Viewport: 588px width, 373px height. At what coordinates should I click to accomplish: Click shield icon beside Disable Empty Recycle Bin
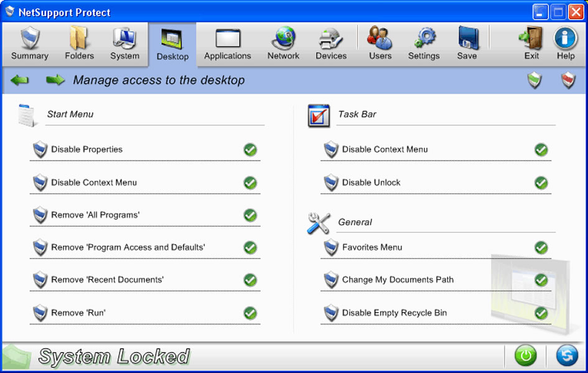[x=331, y=313]
